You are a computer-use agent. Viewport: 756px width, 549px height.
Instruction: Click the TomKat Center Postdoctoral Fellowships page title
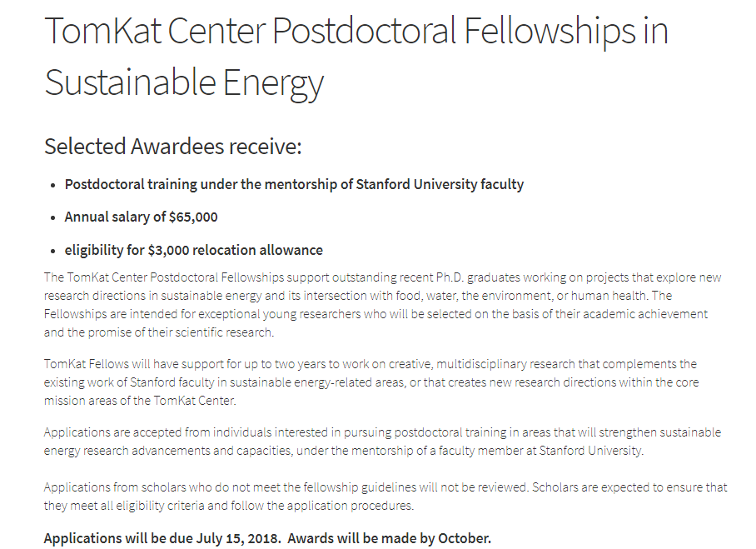(356, 57)
